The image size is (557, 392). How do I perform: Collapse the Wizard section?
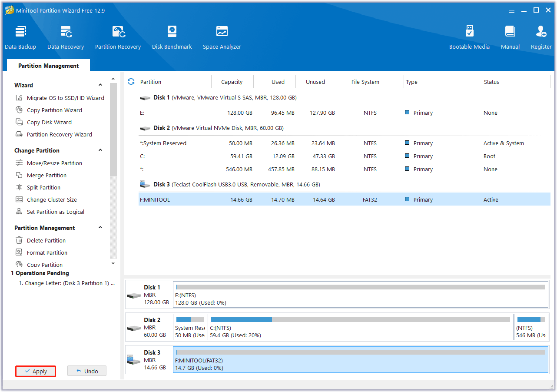100,85
